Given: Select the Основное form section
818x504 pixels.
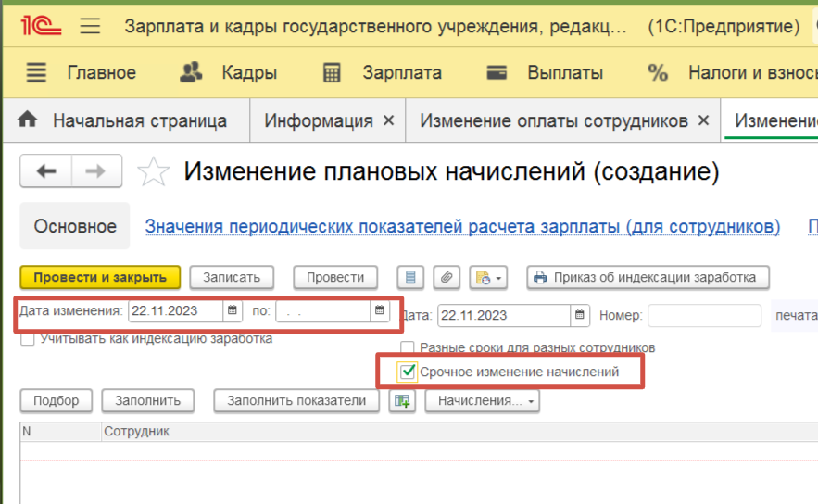Looking at the screenshot, I should point(75,226).
